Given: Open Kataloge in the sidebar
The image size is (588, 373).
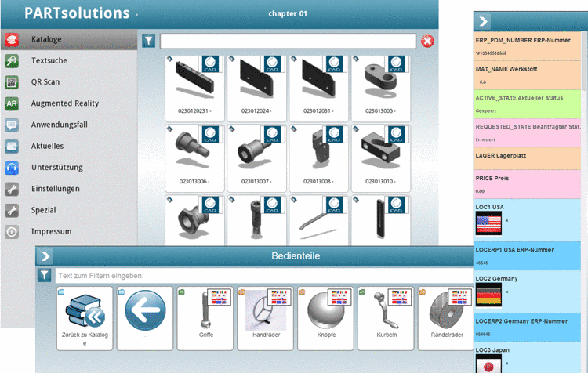Looking at the screenshot, I should (69, 39).
